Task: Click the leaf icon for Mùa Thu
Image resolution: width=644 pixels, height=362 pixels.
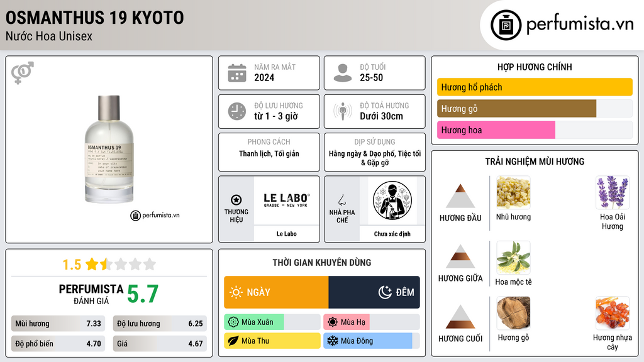Action: (233, 341)
